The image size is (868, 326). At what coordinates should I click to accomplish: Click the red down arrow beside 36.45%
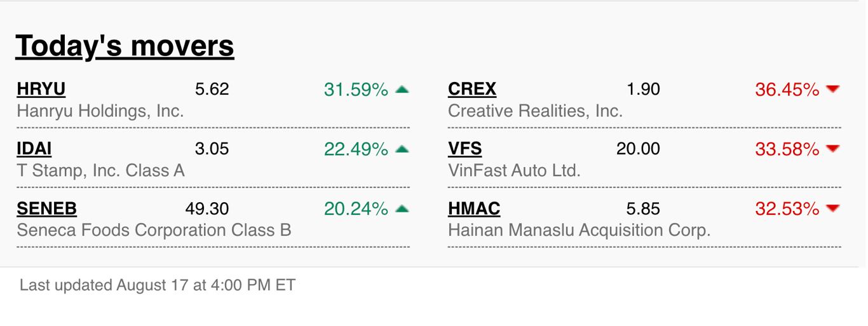833,90
